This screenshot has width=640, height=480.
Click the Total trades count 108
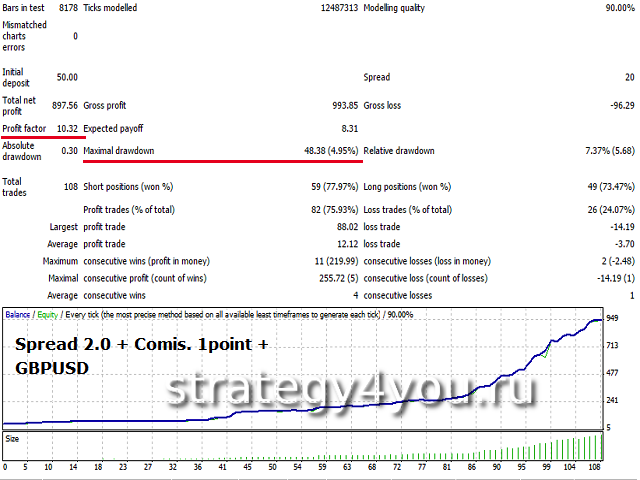coord(69,186)
